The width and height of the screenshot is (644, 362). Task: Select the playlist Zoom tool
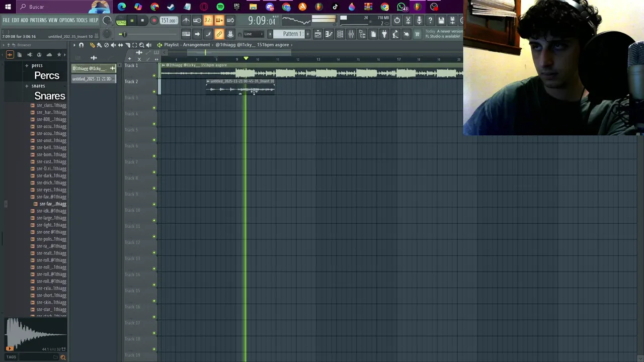pyautogui.click(x=141, y=45)
